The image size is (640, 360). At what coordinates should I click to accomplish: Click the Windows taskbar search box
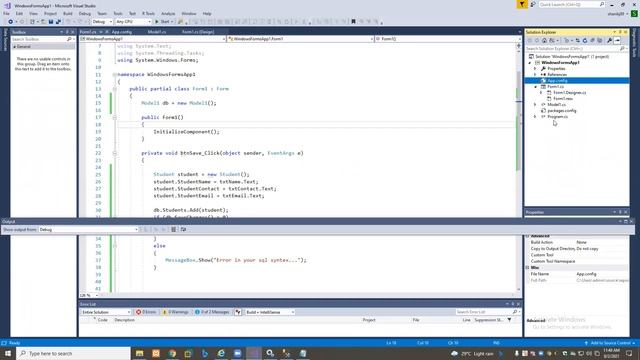[x=73, y=353]
